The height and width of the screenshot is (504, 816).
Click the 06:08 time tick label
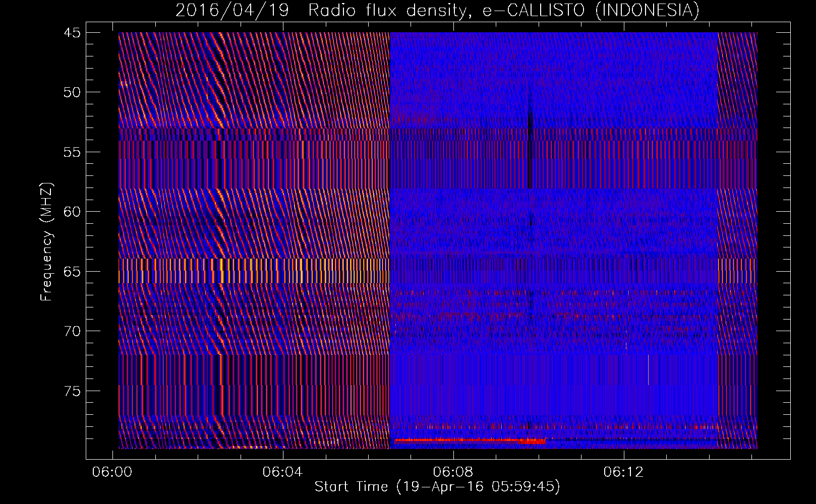point(453,472)
